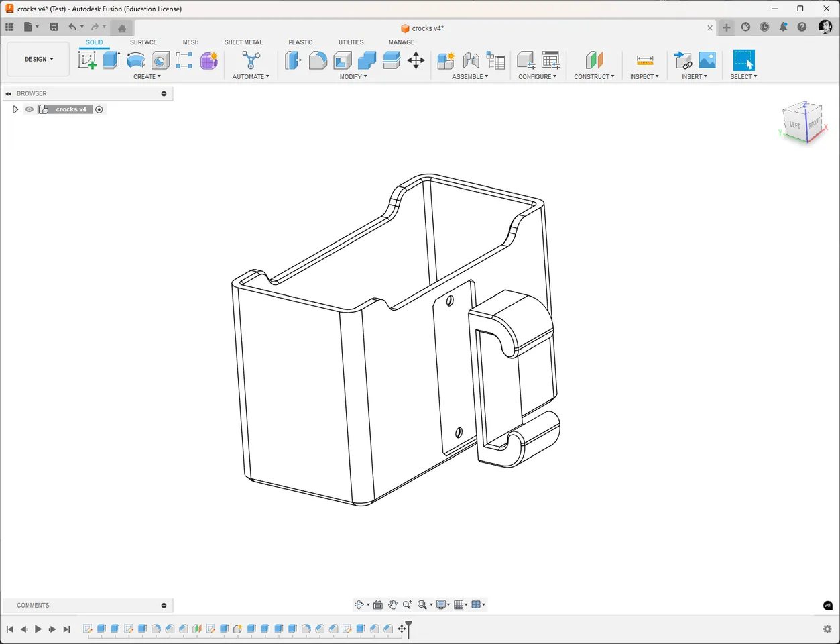840x644 pixels.
Task: Open the ASSEMBLE dropdown menu
Action: (x=470, y=76)
